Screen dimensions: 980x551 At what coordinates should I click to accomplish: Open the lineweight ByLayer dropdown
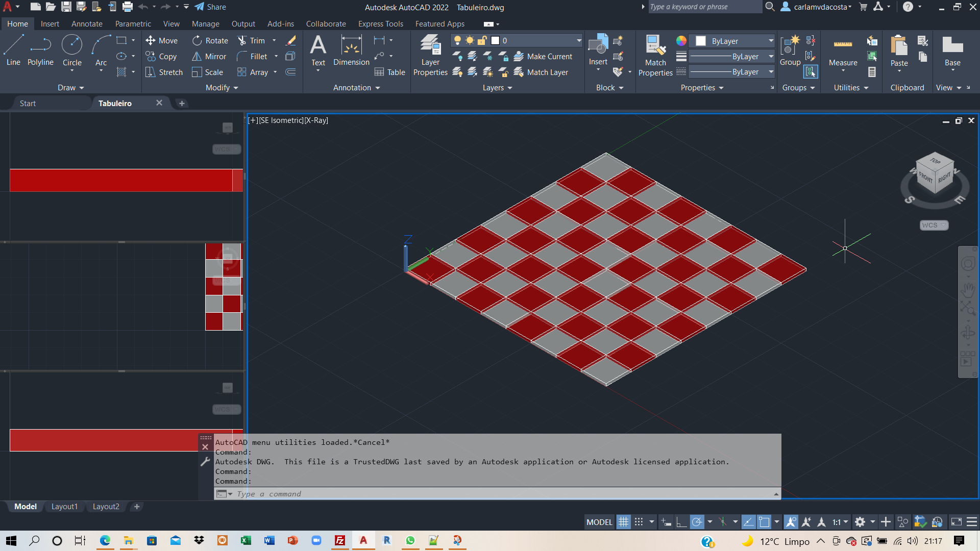732,56
